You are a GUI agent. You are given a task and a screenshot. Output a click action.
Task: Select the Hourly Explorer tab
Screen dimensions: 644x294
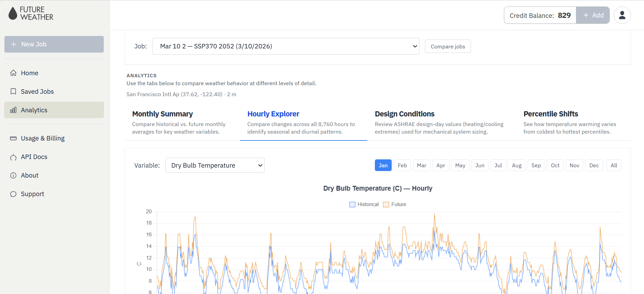(303, 122)
